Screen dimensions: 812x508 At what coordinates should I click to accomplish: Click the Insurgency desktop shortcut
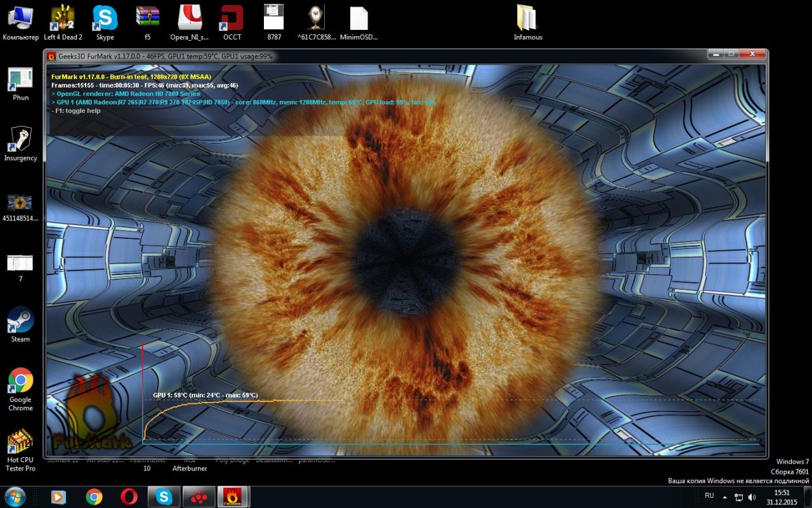pos(20,140)
